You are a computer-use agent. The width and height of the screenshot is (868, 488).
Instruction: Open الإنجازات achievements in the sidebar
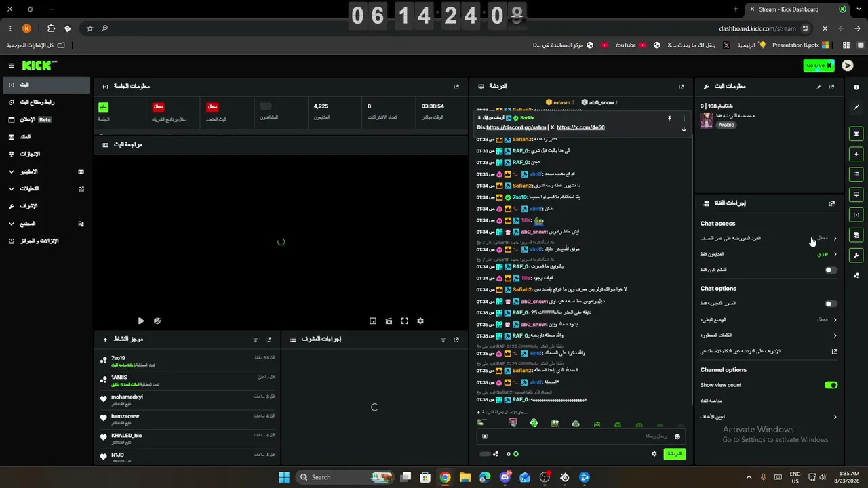pos(46,155)
